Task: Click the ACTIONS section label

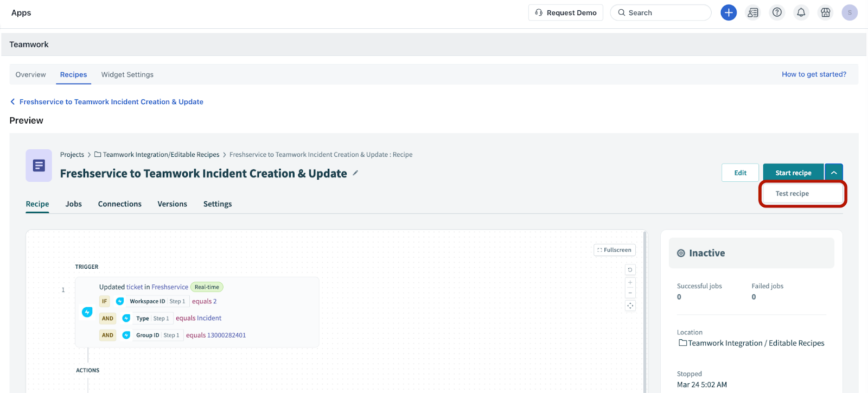Action: pos(87,370)
